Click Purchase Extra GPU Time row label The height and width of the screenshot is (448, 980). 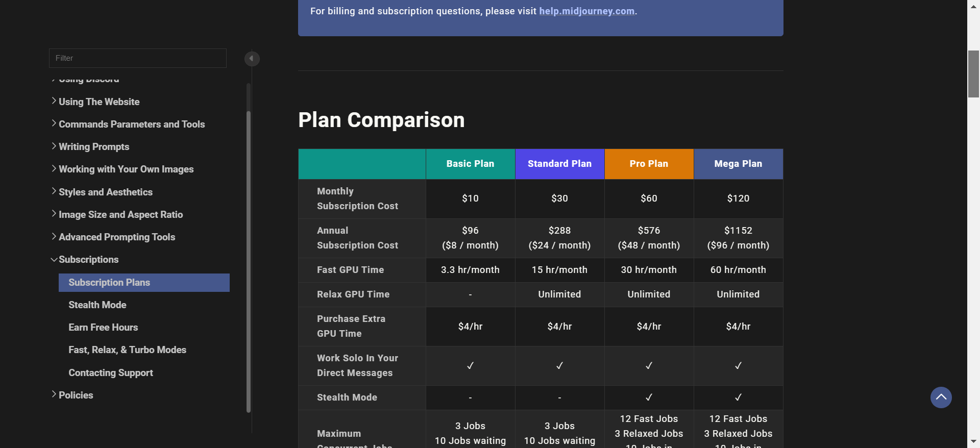[351, 326]
